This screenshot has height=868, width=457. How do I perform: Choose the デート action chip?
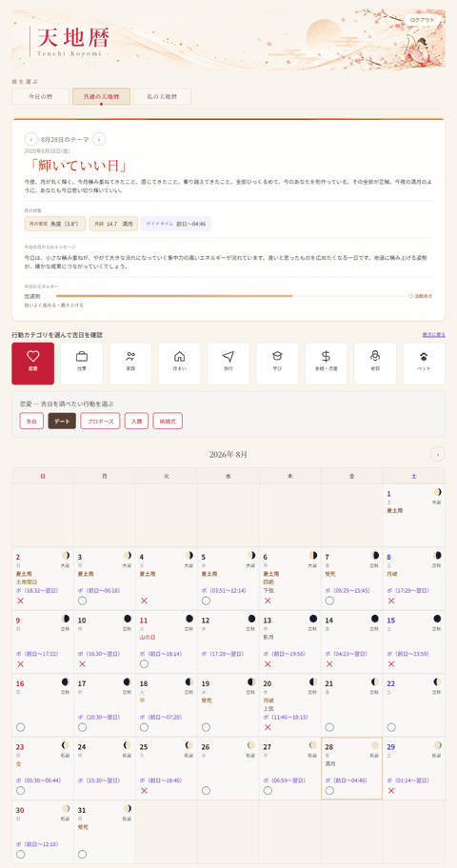tap(62, 421)
